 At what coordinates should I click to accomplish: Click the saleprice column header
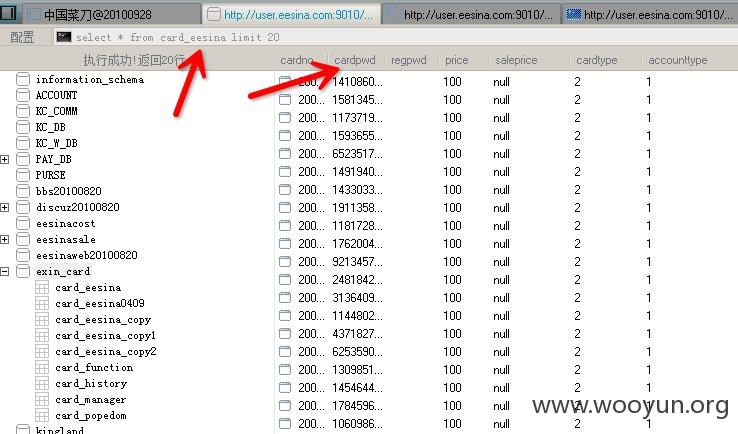click(516, 60)
